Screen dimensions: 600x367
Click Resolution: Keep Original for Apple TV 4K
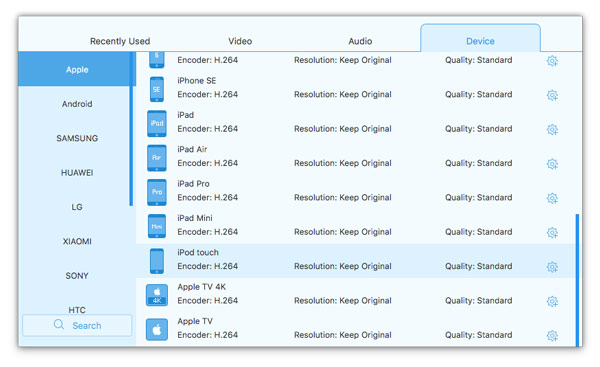(x=342, y=300)
